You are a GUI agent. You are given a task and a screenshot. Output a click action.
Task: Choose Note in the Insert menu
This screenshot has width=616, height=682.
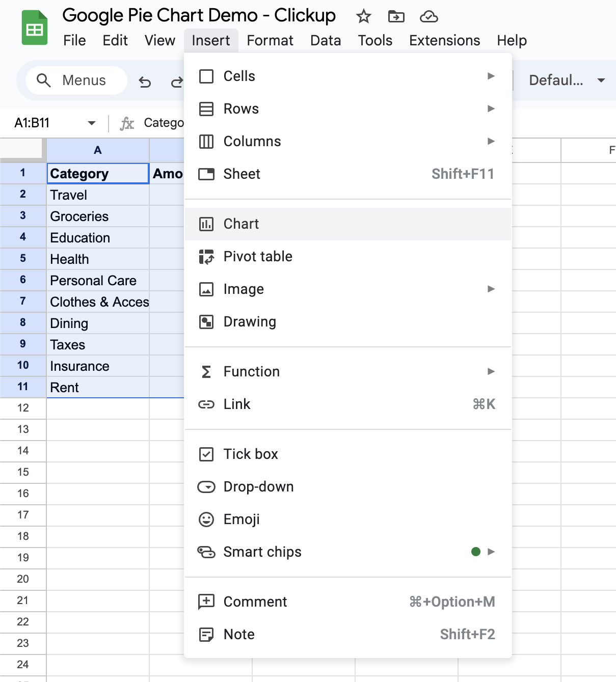pyautogui.click(x=348, y=635)
